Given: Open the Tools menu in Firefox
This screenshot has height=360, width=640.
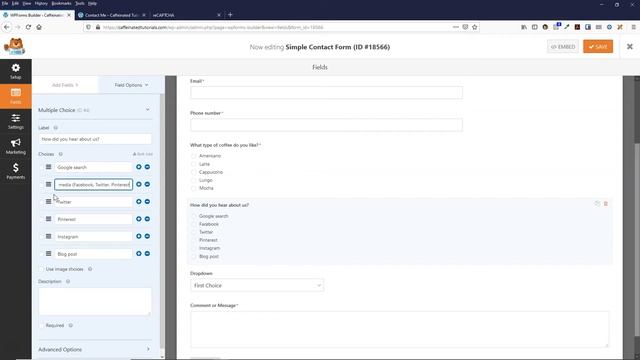Looking at the screenshot, I should 80,3.
